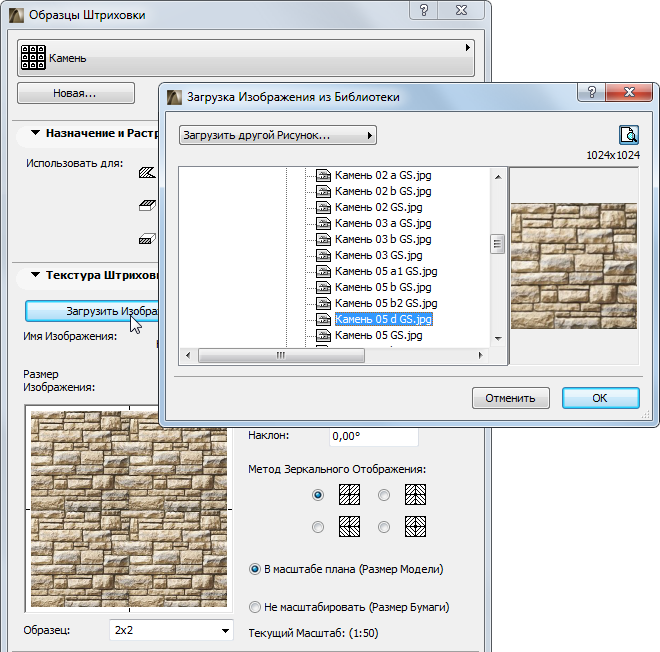Collapse Текстура Штриховки section
The width and height of the screenshot is (660, 652).
pyautogui.click(x=36, y=275)
